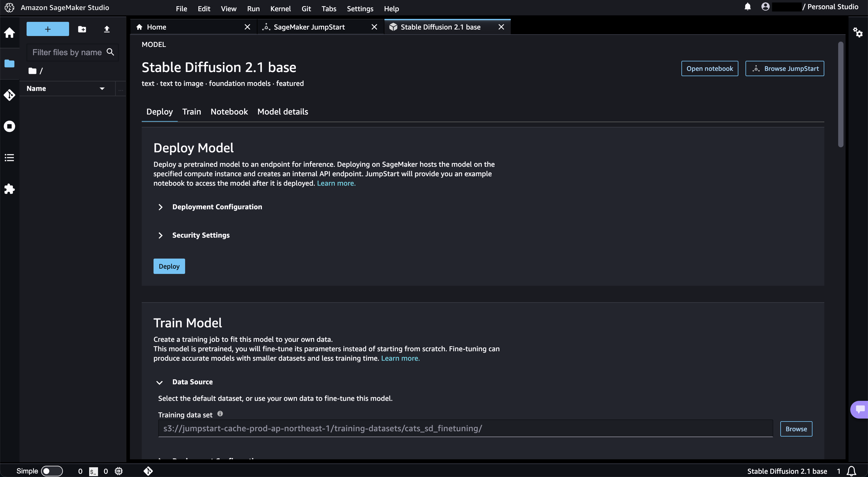Select the Deploy model tab
The width and height of the screenshot is (868, 477).
[x=159, y=112]
